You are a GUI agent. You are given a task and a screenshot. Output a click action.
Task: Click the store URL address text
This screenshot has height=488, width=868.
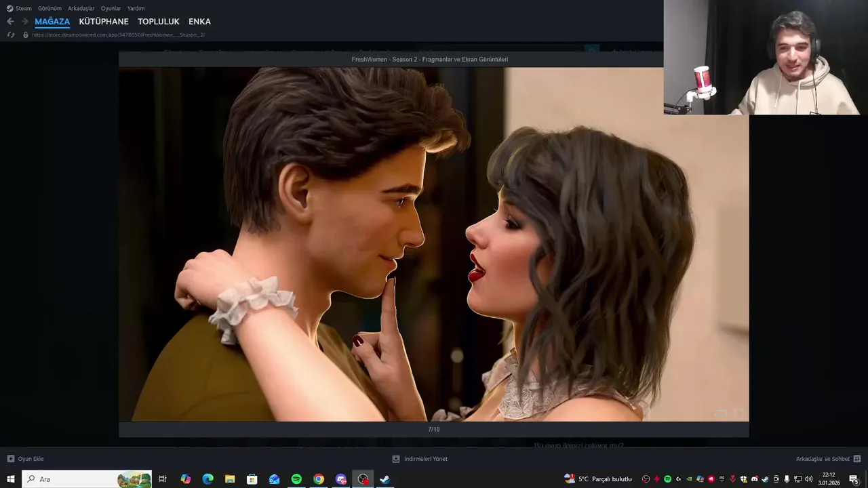[118, 35]
